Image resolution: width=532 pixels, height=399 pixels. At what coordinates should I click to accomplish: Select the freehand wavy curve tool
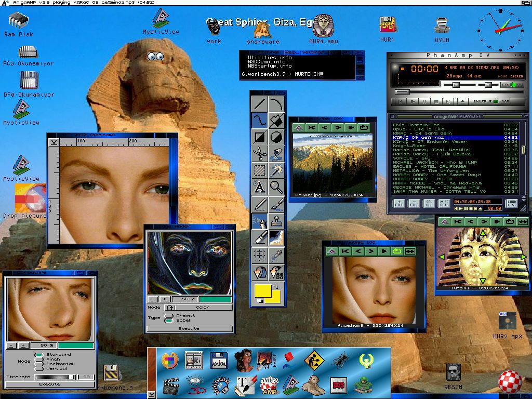pyautogui.click(x=260, y=121)
